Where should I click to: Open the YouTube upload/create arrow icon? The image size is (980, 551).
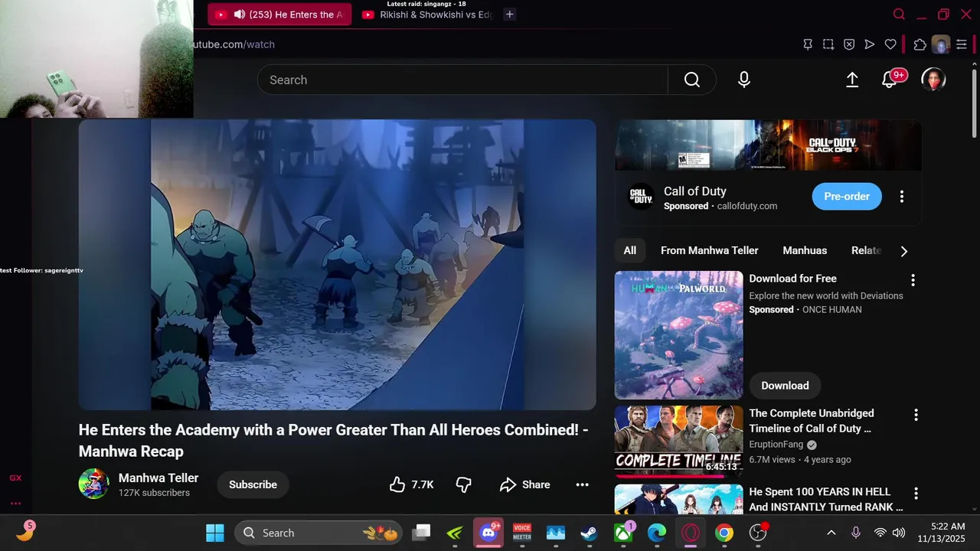click(852, 80)
